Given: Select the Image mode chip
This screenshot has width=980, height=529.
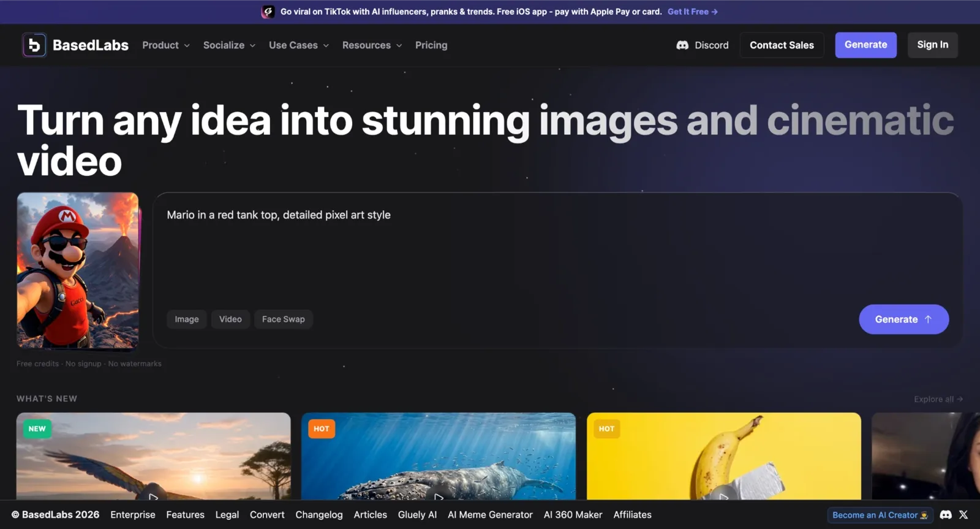Looking at the screenshot, I should click(x=187, y=319).
